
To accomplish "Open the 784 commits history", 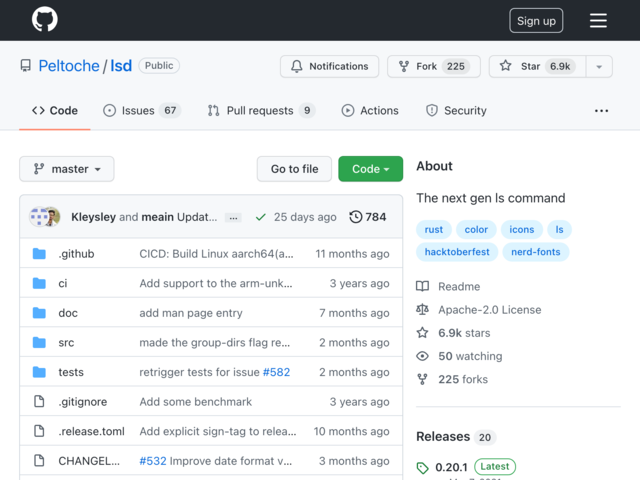I will point(367,217).
